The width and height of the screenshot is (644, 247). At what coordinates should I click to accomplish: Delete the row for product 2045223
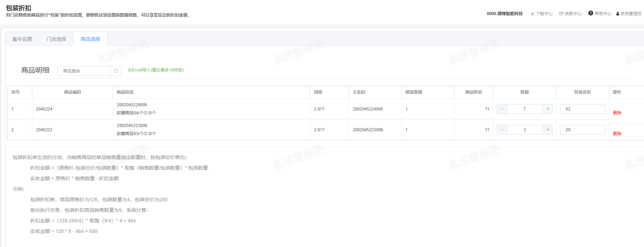click(617, 134)
